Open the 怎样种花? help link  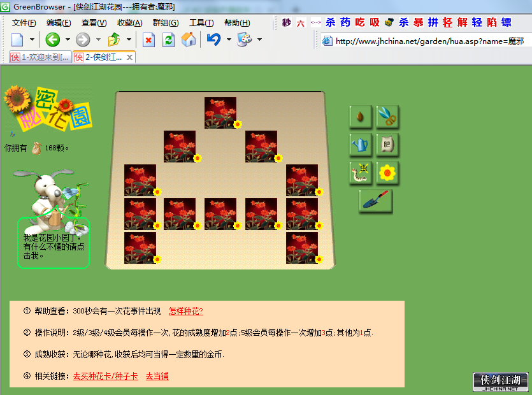pyautogui.click(x=185, y=311)
